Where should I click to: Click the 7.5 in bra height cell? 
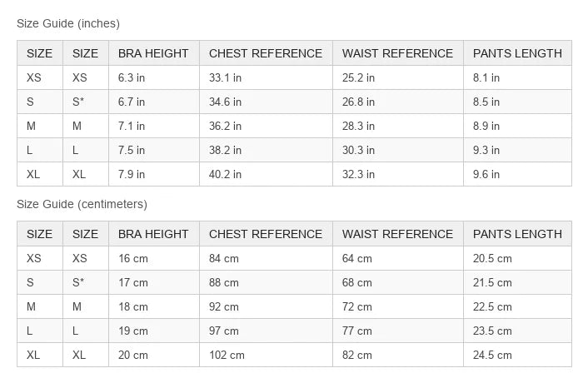click(153, 150)
